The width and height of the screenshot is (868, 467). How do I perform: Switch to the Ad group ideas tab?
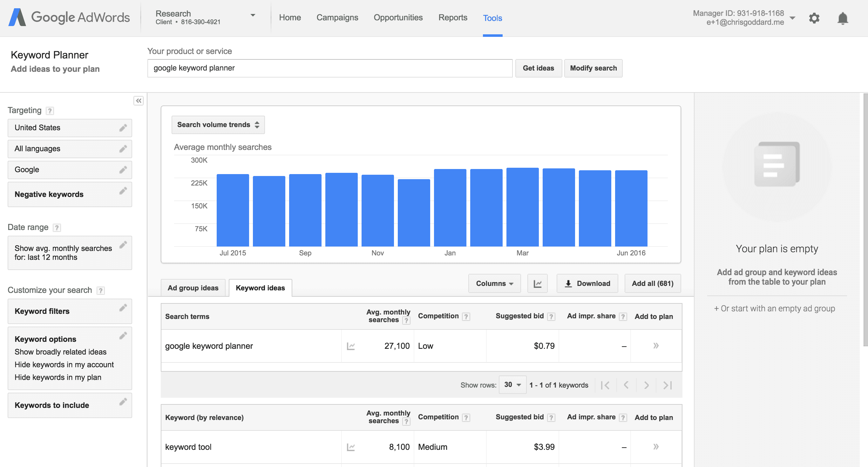click(x=192, y=288)
